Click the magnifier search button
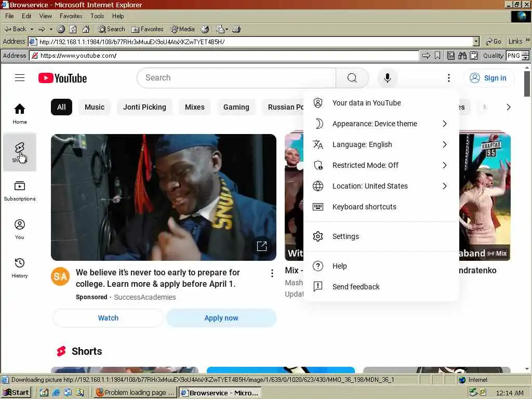This screenshot has height=399, width=532. coord(352,78)
